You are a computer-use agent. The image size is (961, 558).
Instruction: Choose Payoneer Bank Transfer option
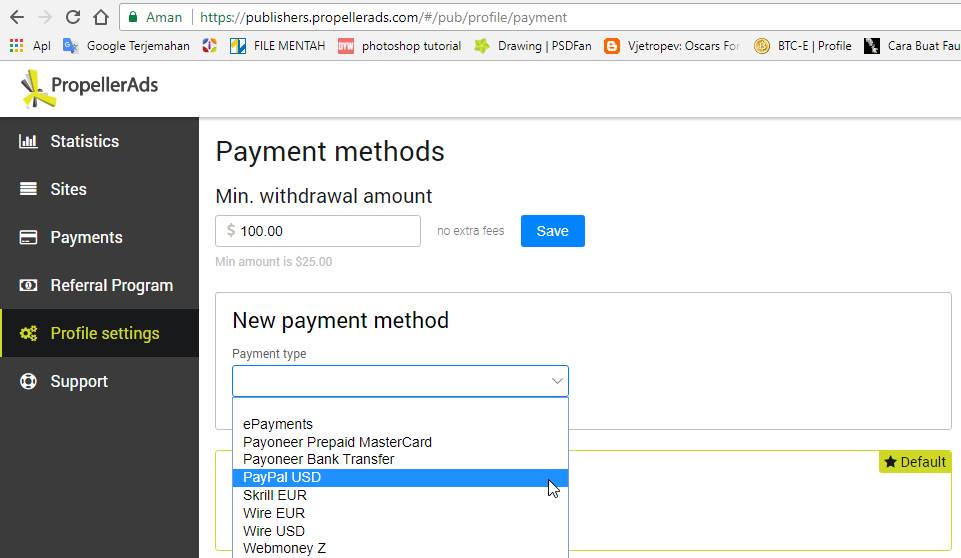coord(400,459)
